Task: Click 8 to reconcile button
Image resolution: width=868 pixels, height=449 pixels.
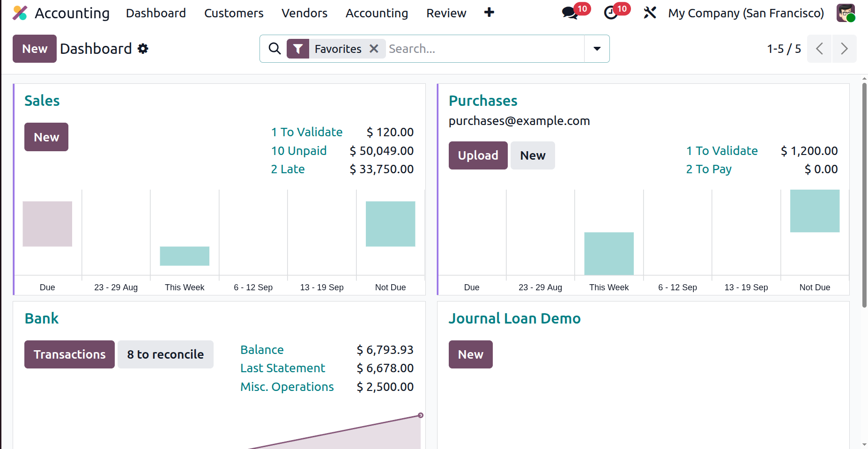Action: 165,354
